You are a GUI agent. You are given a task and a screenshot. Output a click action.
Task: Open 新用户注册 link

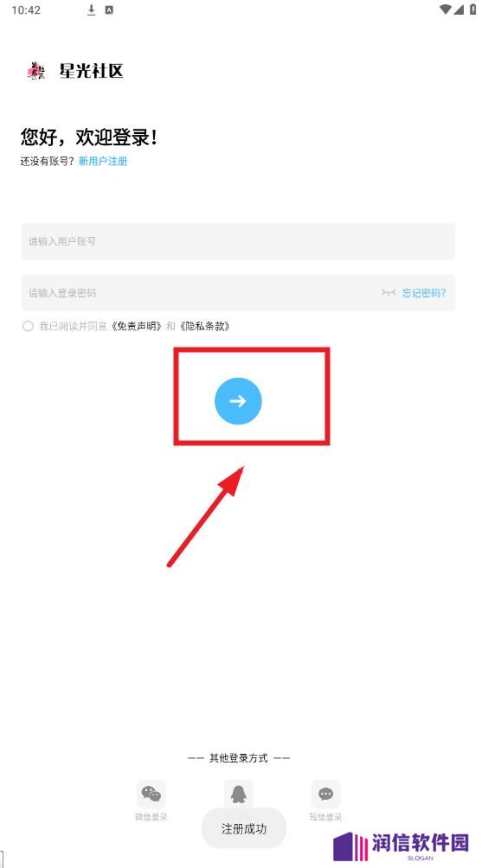103,161
